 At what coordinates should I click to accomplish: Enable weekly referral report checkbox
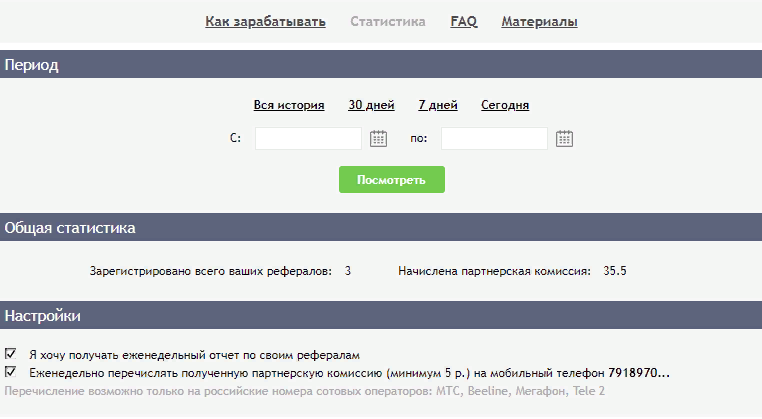point(11,354)
